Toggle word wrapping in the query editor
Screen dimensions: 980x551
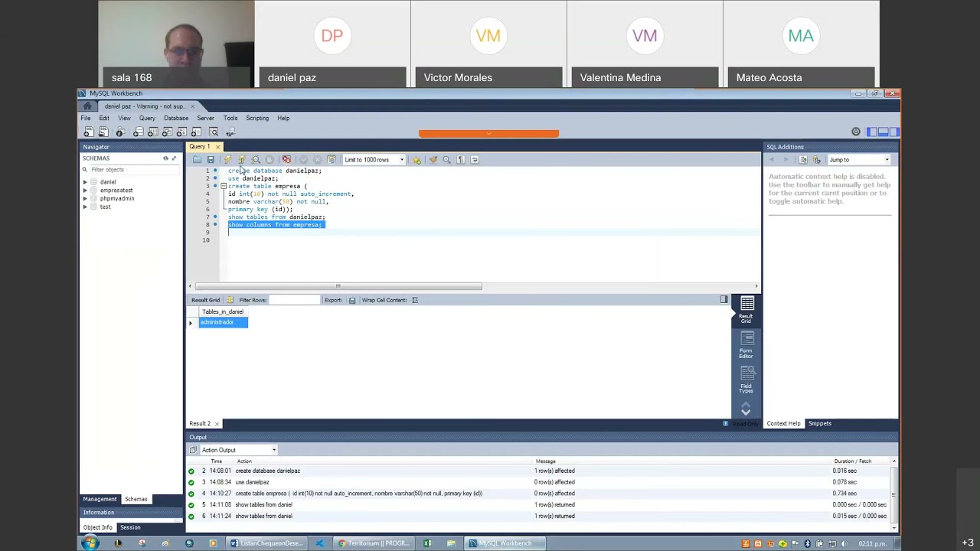475,160
